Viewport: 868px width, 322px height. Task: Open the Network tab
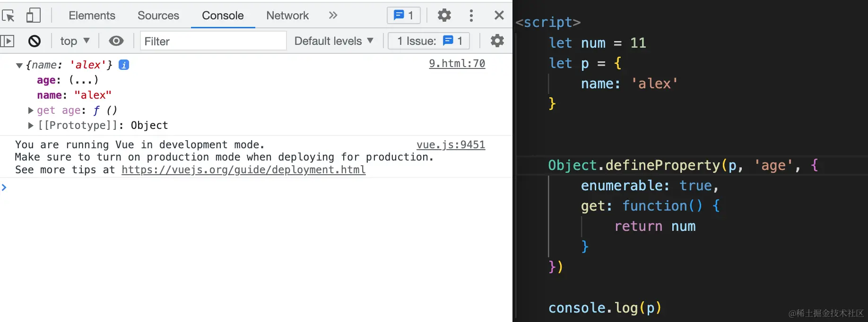click(287, 16)
